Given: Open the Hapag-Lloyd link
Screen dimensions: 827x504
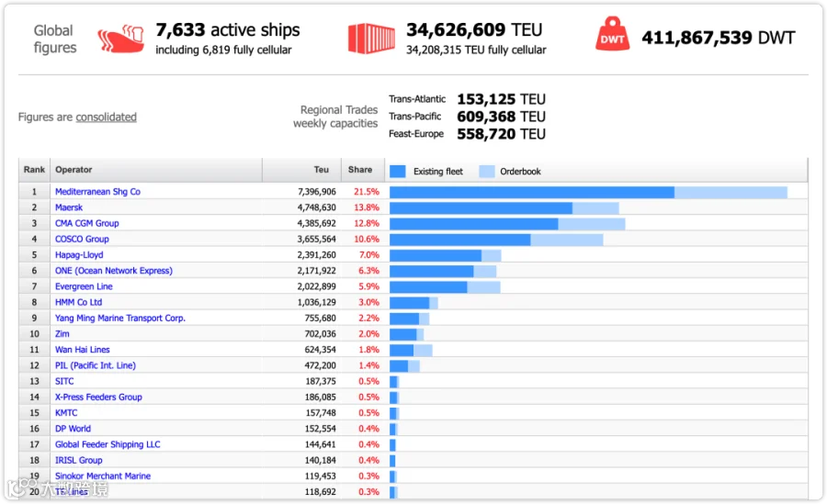Looking at the screenshot, I should (x=79, y=254).
